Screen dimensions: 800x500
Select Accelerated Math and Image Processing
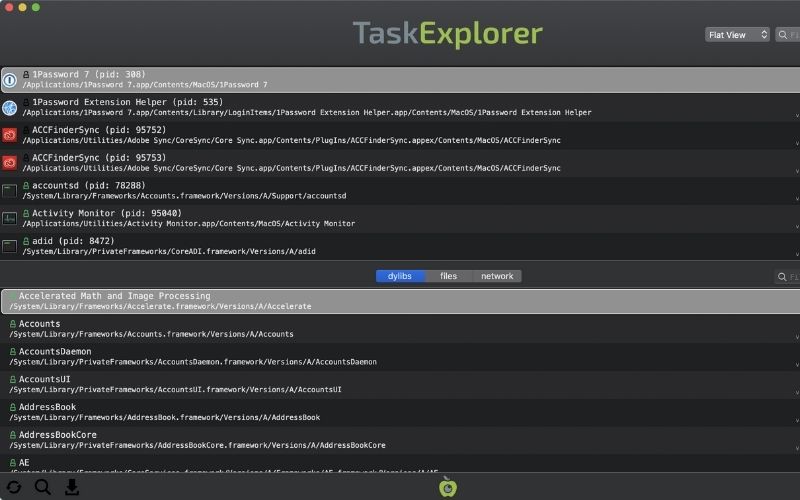pyautogui.click(x=114, y=296)
